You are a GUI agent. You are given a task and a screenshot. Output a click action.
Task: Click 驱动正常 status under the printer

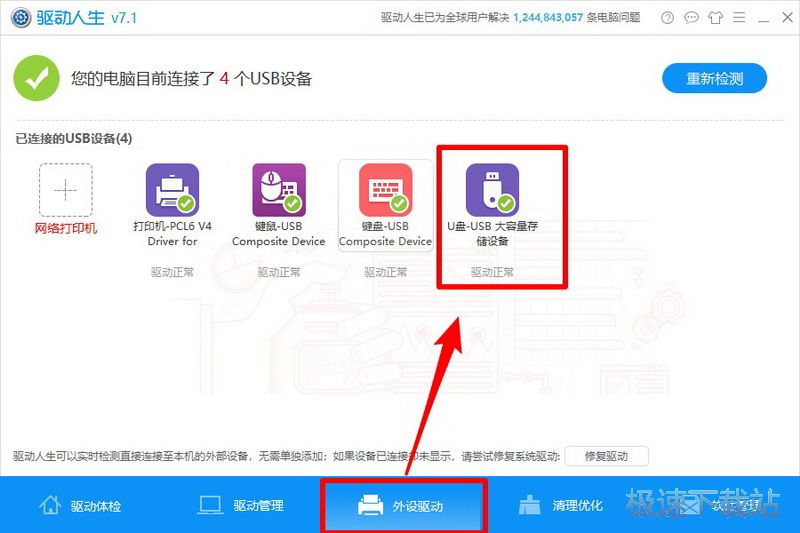tap(172, 272)
